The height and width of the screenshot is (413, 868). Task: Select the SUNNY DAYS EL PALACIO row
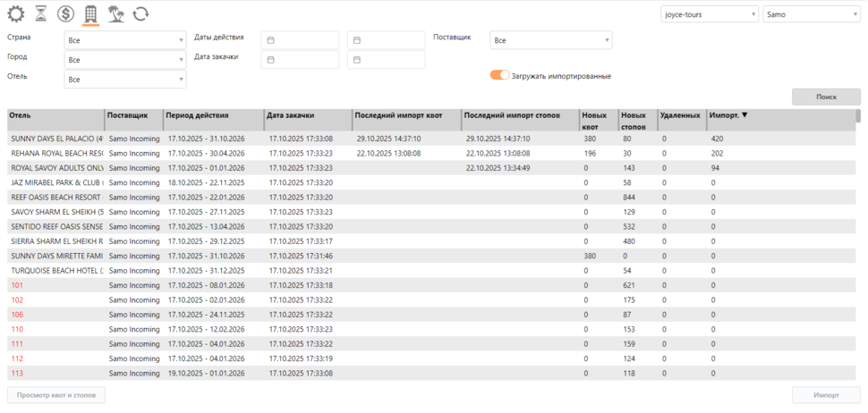coord(55,139)
